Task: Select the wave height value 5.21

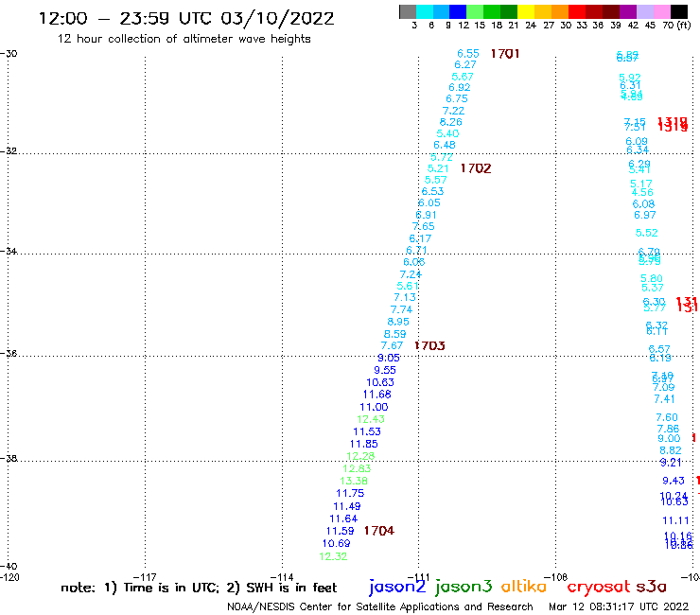Action: coord(437,168)
